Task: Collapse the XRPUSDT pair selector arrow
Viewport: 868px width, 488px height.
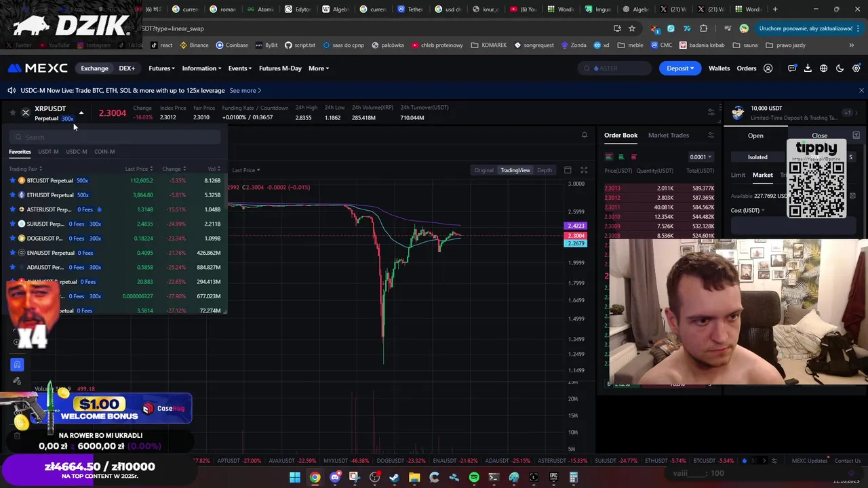Action: [81, 113]
